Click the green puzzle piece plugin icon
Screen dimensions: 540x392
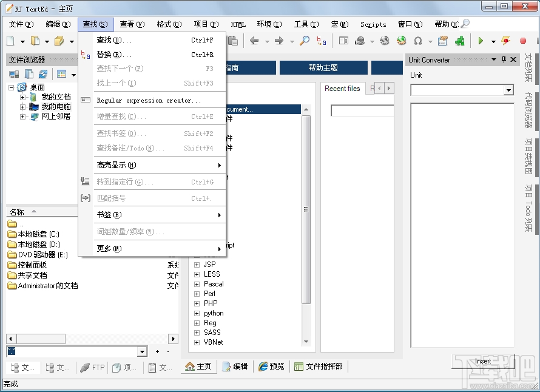tap(460, 41)
